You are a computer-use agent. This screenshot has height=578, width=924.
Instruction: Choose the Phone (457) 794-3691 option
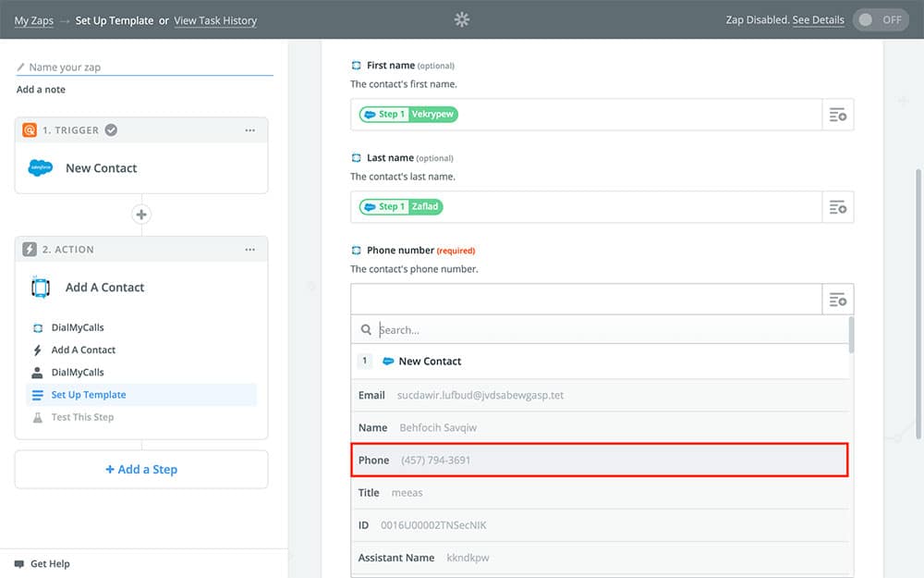(600, 461)
